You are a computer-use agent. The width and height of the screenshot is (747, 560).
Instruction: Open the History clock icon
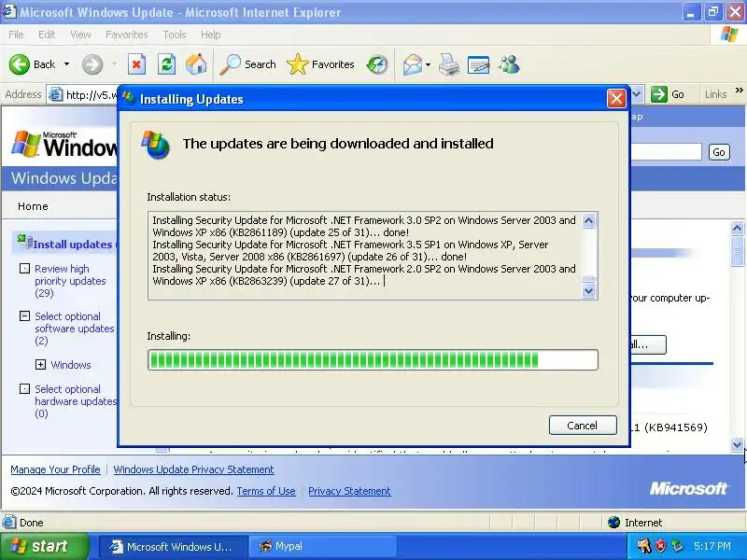click(377, 64)
